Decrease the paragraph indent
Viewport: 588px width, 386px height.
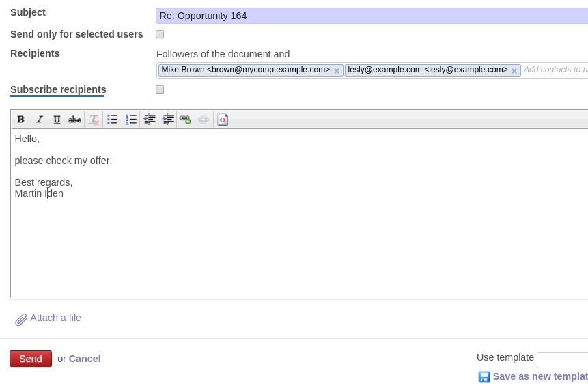coord(150,120)
